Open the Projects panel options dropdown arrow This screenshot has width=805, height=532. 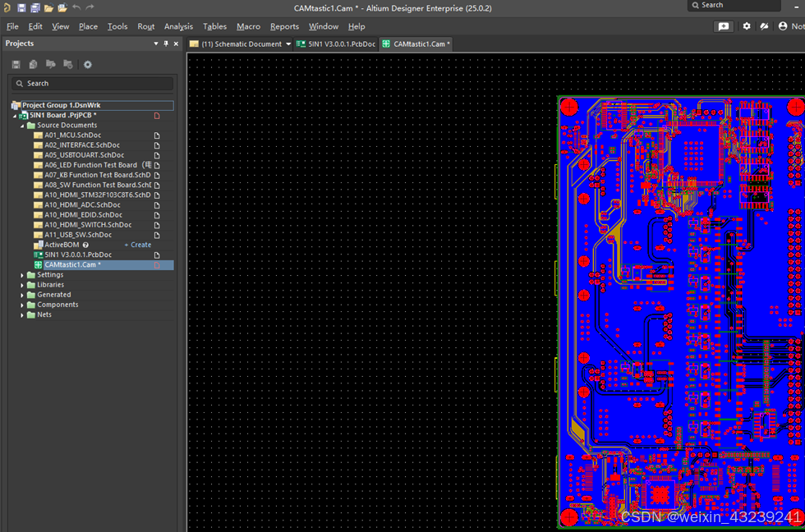156,44
